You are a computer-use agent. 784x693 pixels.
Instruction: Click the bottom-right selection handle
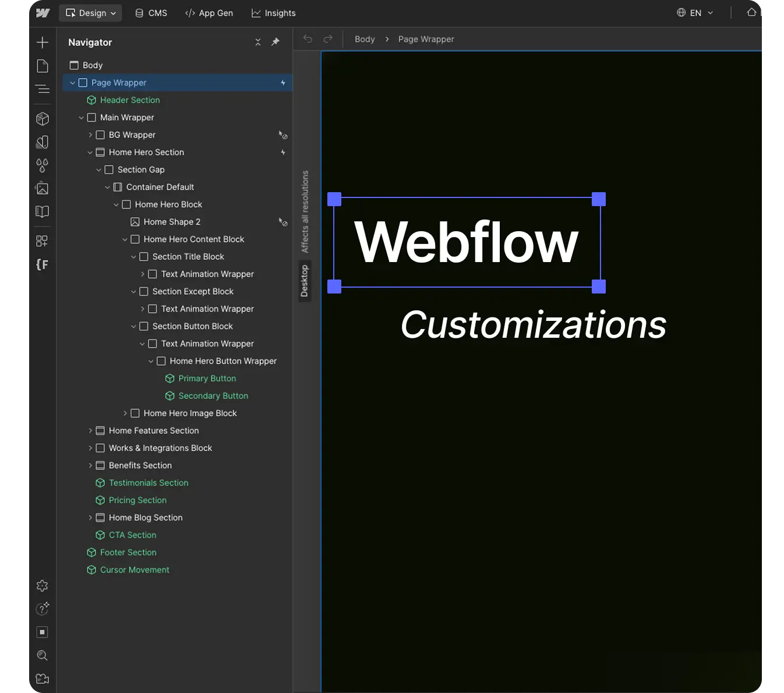click(599, 287)
